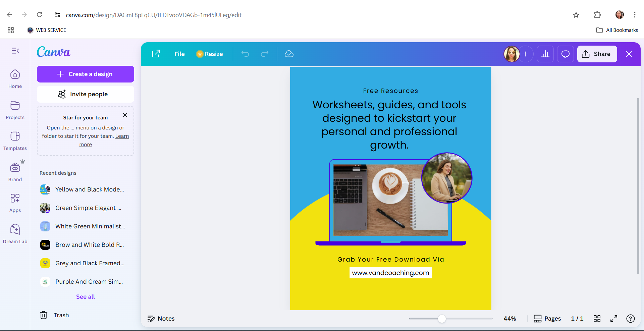Click Invite people button
Screen dimensions: 644x331
pos(86,94)
